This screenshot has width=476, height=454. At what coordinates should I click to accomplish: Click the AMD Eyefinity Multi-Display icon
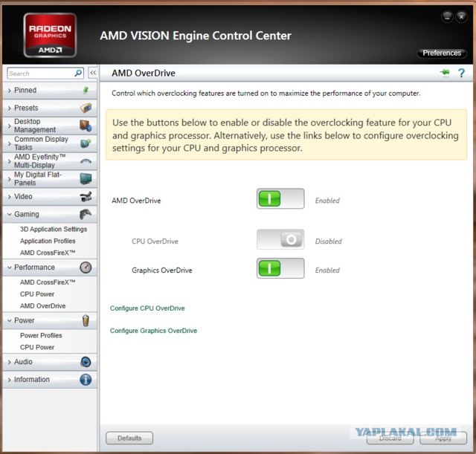click(x=86, y=161)
